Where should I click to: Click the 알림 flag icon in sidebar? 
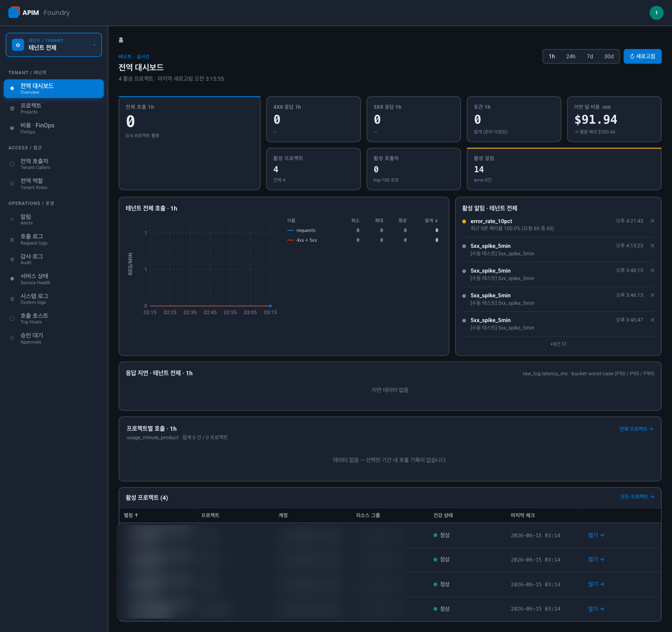(x=12, y=219)
